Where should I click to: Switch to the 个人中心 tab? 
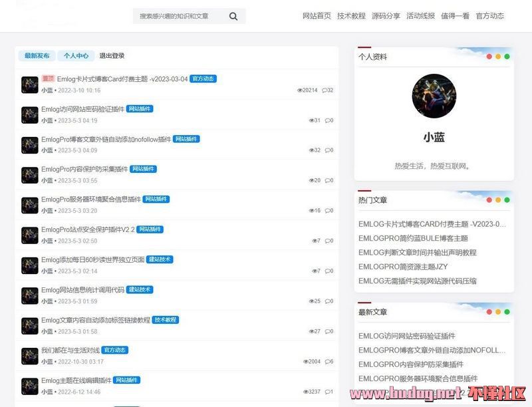coord(76,56)
